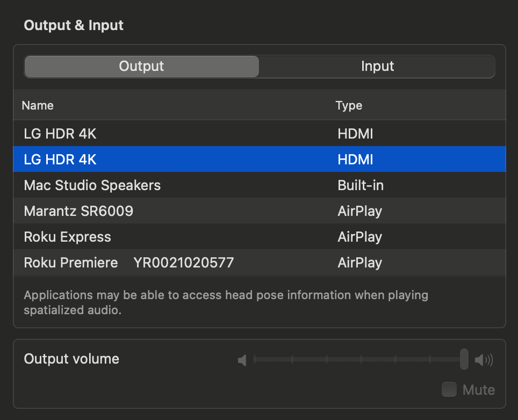Screen dimensions: 518x420
Task: Click HDMI in the non-highlighted LG row
Action: click(355, 134)
